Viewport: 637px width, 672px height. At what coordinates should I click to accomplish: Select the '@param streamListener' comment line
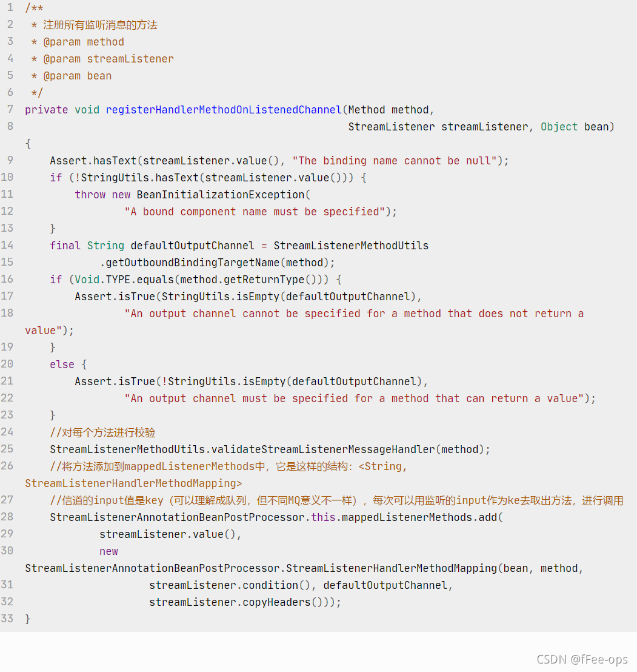(x=102, y=59)
